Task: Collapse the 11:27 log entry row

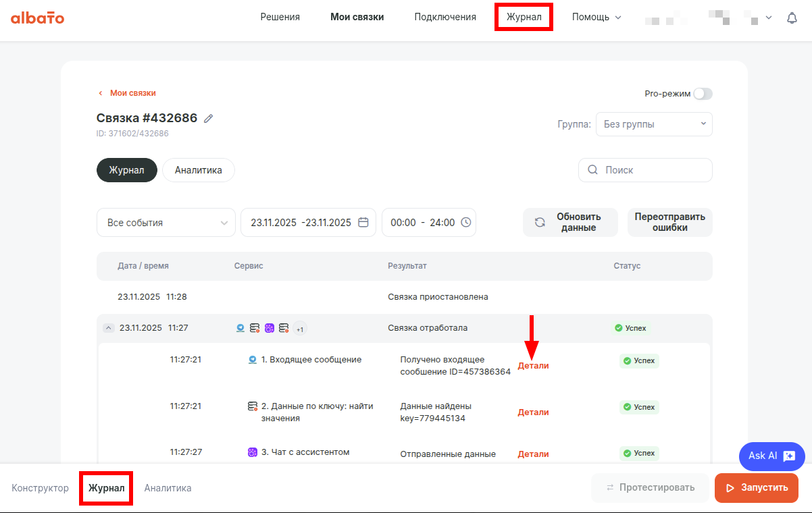Action: click(x=108, y=328)
